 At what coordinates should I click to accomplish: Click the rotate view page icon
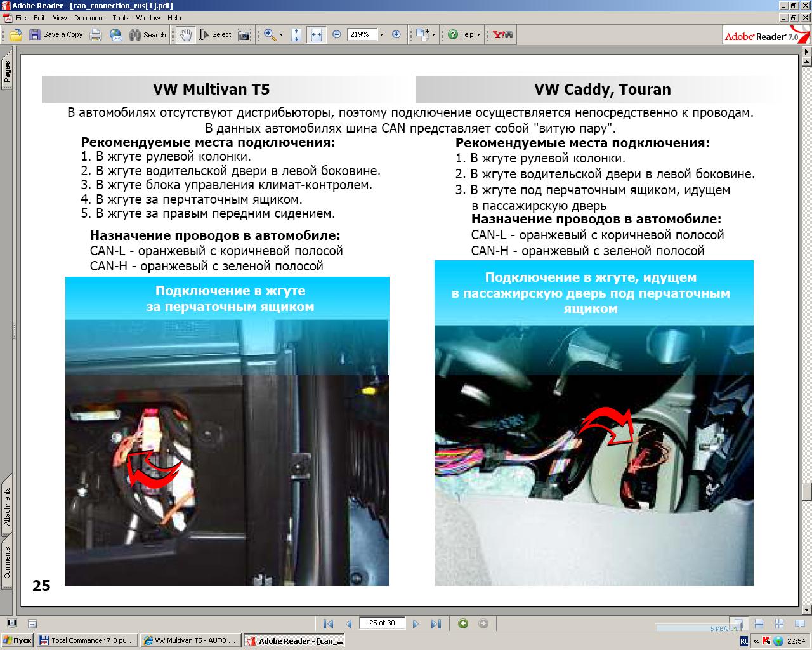[422, 35]
